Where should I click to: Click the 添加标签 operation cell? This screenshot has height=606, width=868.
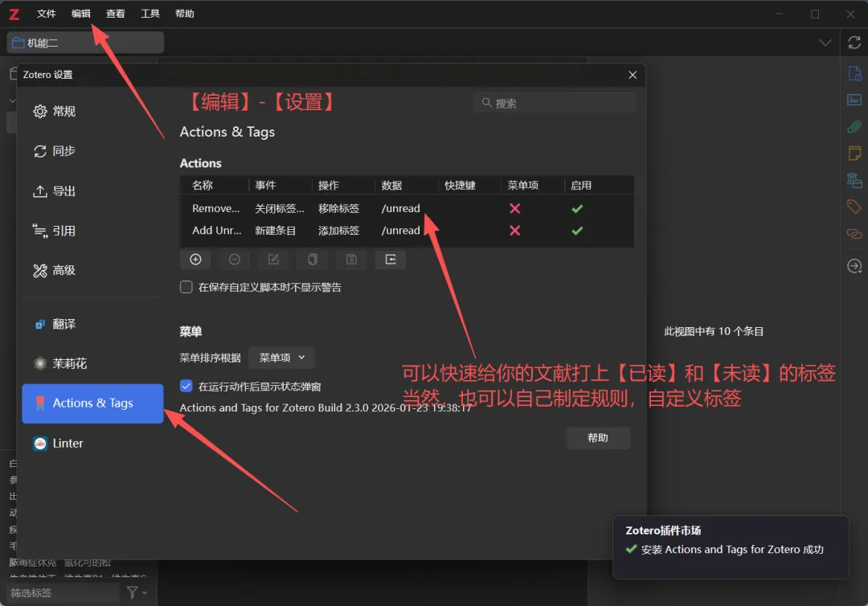coord(339,231)
